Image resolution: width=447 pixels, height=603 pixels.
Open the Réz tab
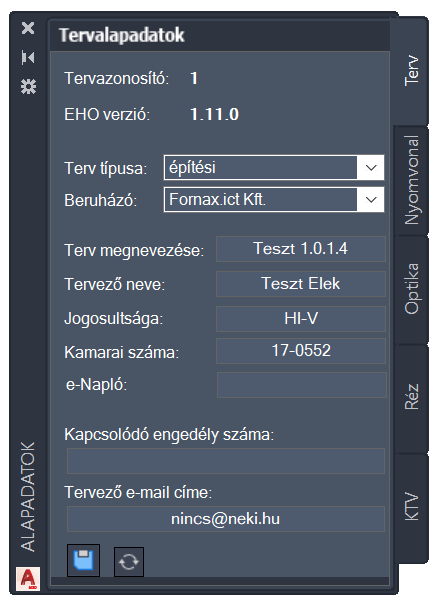(411, 397)
